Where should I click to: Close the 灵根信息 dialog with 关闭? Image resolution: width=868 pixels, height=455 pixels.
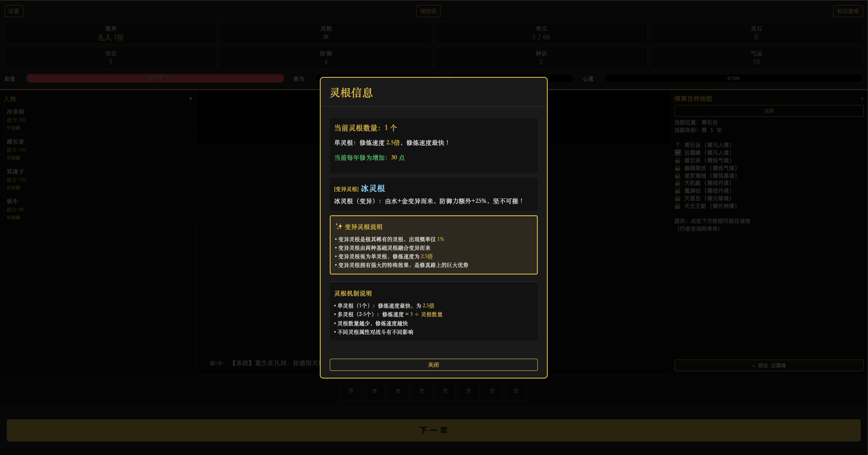point(433,365)
